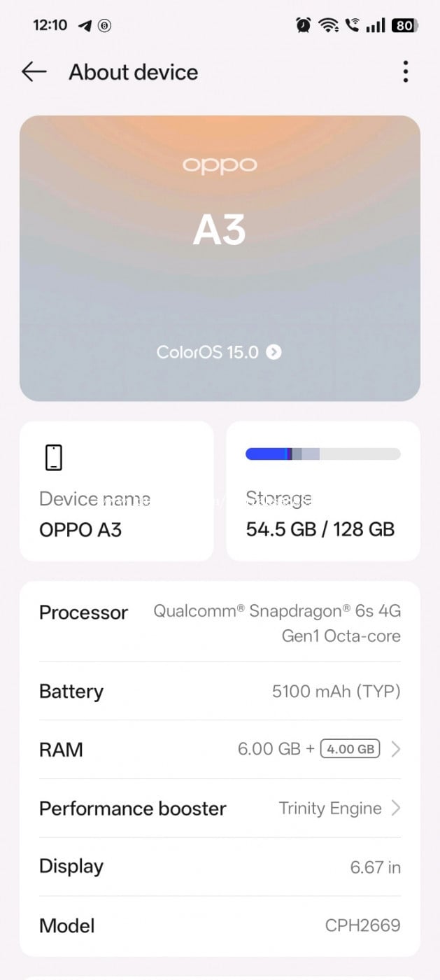The width and height of the screenshot is (440, 980).
Task: Tap the phone device icon
Action: [54, 457]
